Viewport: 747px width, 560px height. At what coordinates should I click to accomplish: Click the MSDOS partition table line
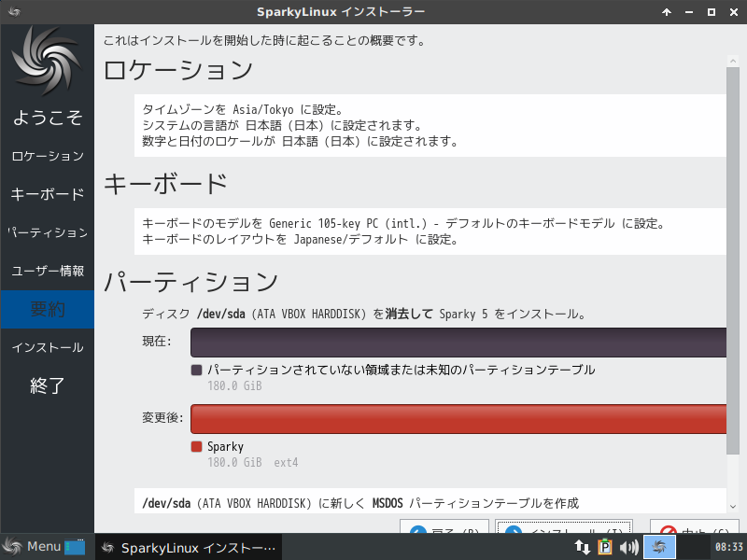pos(360,503)
